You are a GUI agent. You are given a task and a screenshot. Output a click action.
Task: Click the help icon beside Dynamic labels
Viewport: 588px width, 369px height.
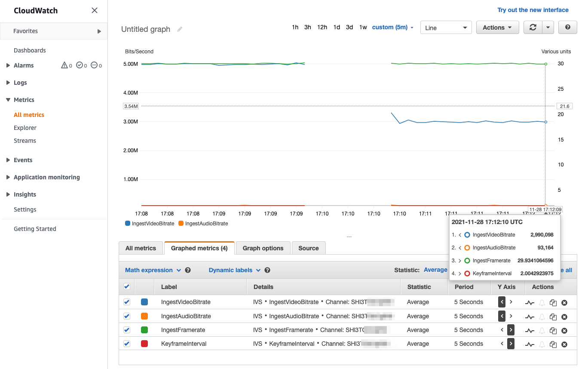click(267, 270)
